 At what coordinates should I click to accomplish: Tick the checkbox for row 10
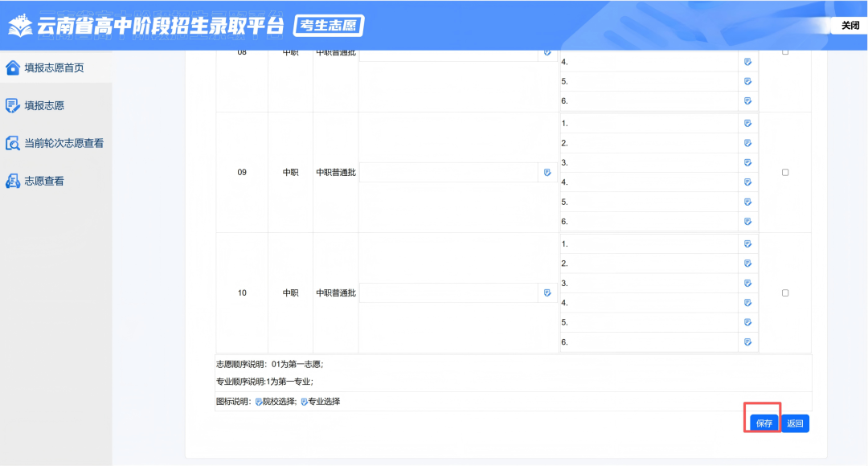[x=785, y=292]
